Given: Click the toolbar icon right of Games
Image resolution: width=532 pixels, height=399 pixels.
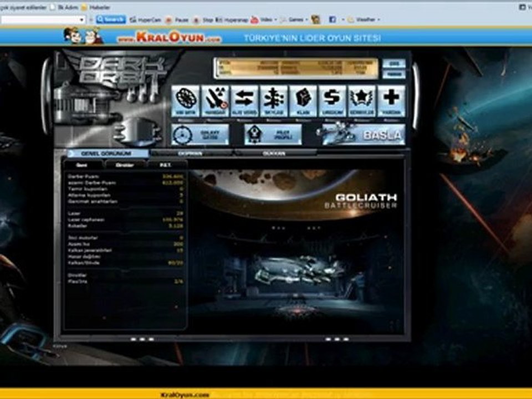Looking at the screenshot, I should coord(316,20).
